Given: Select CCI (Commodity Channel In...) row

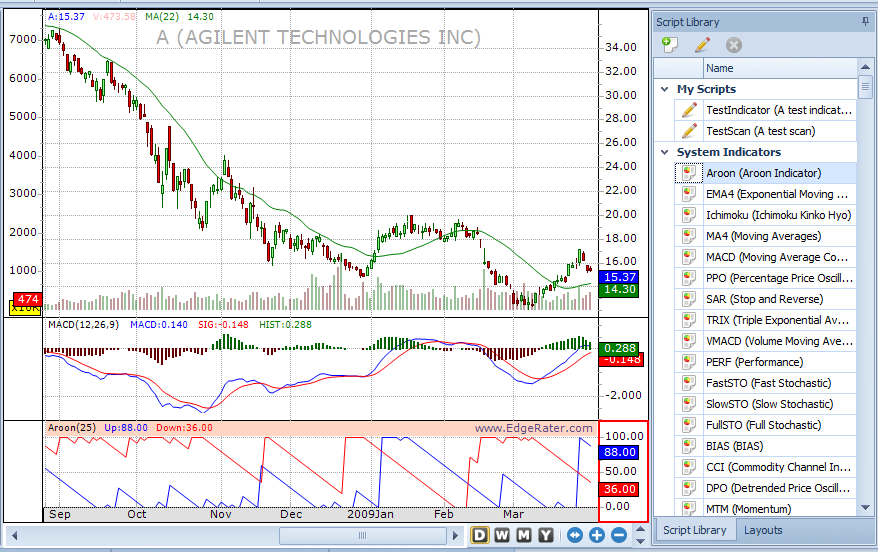Looking at the screenshot, I should tap(765, 467).
